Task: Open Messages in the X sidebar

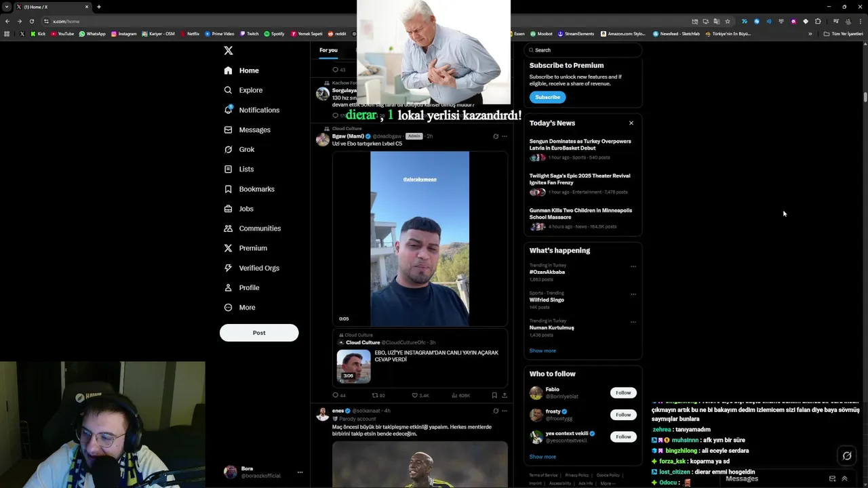Action: point(247,129)
